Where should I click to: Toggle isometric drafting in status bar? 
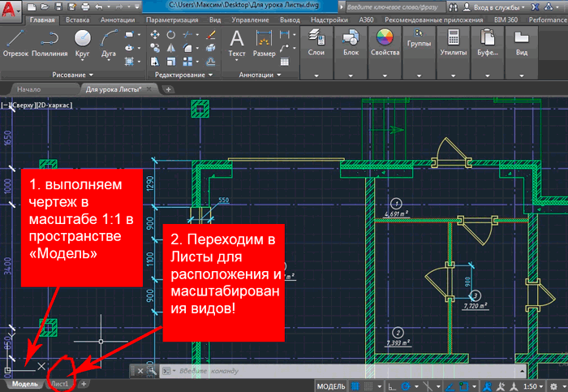[428, 386]
